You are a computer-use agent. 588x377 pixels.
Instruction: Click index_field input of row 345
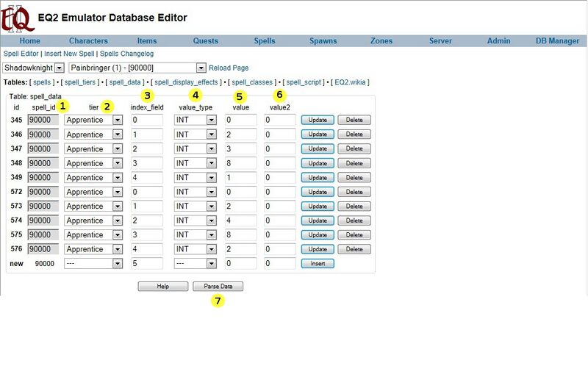tap(147, 120)
